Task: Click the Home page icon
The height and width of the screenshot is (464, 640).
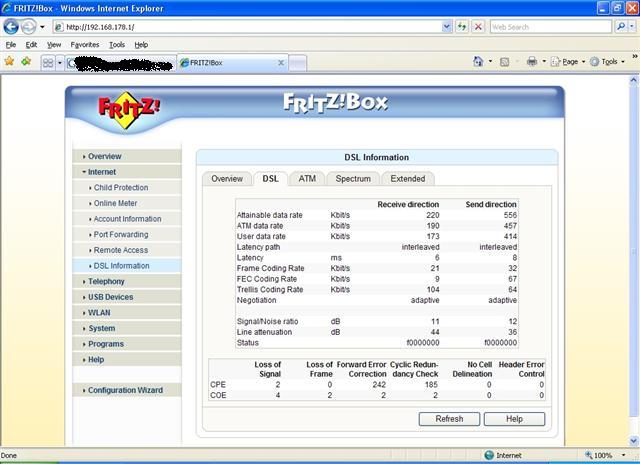Action: coord(478,62)
